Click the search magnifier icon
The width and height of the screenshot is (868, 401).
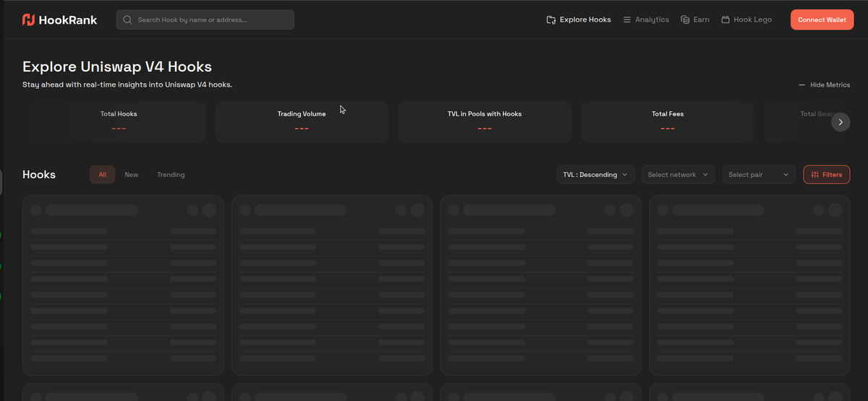pyautogui.click(x=128, y=20)
